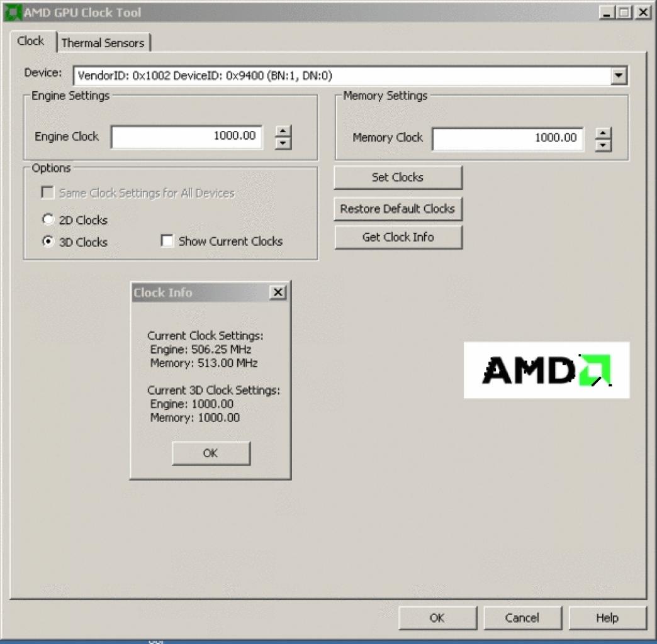This screenshot has width=657, height=644.
Task: Open the Clock tab
Action: click(x=31, y=41)
